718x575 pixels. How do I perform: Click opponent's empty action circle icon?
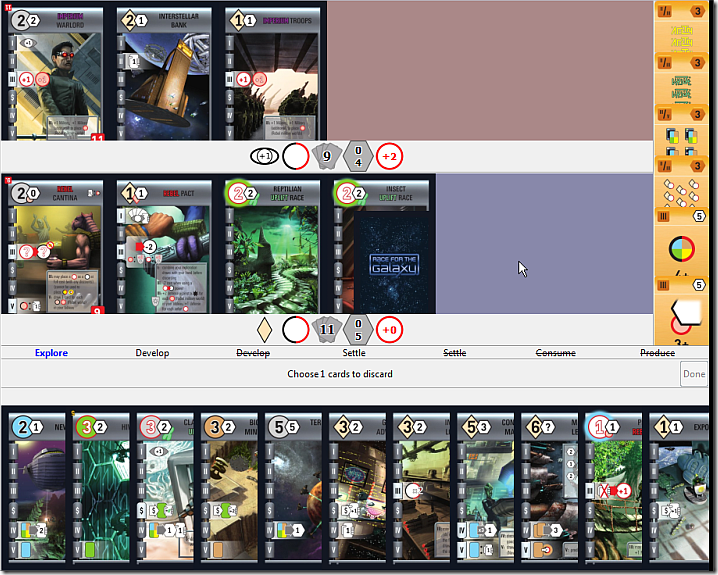(296, 157)
